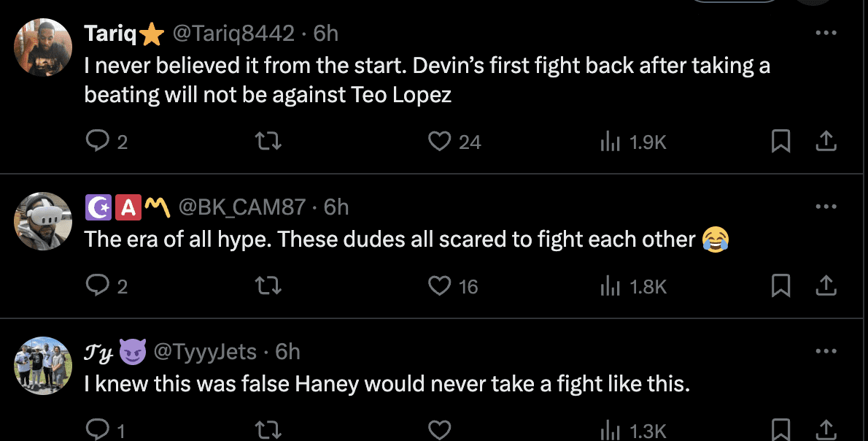Bookmark the BK_CAM87 tweet
The height and width of the screenshot is (441, 868).
click(781, 286)
